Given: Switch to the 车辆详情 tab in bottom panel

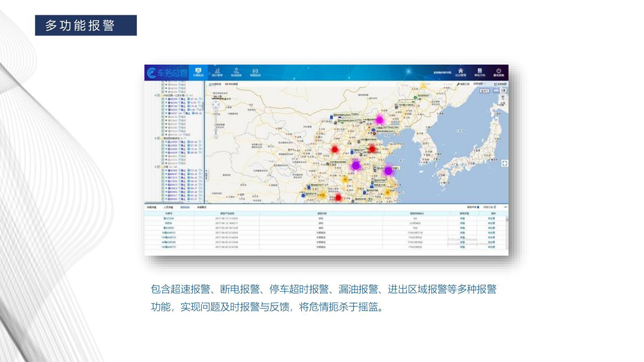Looking at the screenshot, I should click(152, 207).
